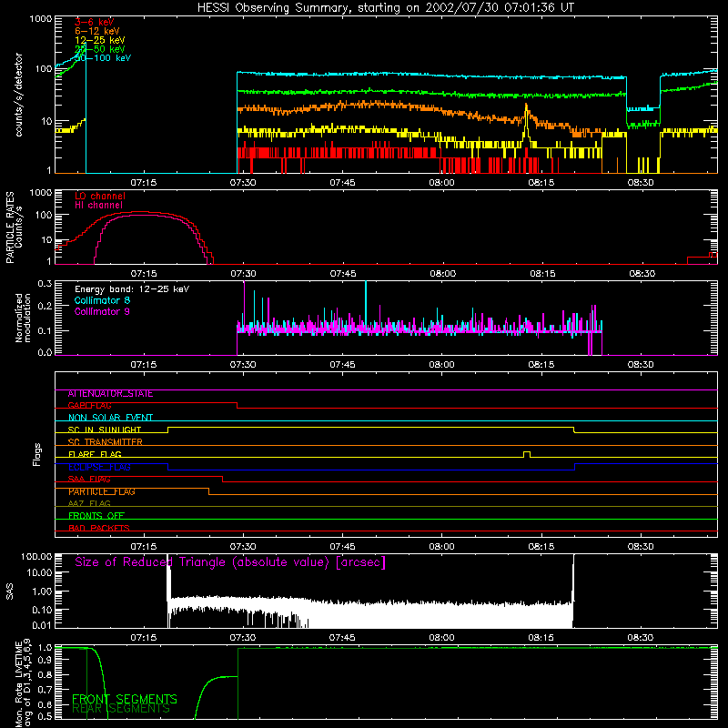Click the 07:45 tick label under SAS panel
This screenshot has height=728, width=728.
pos(342,638)
